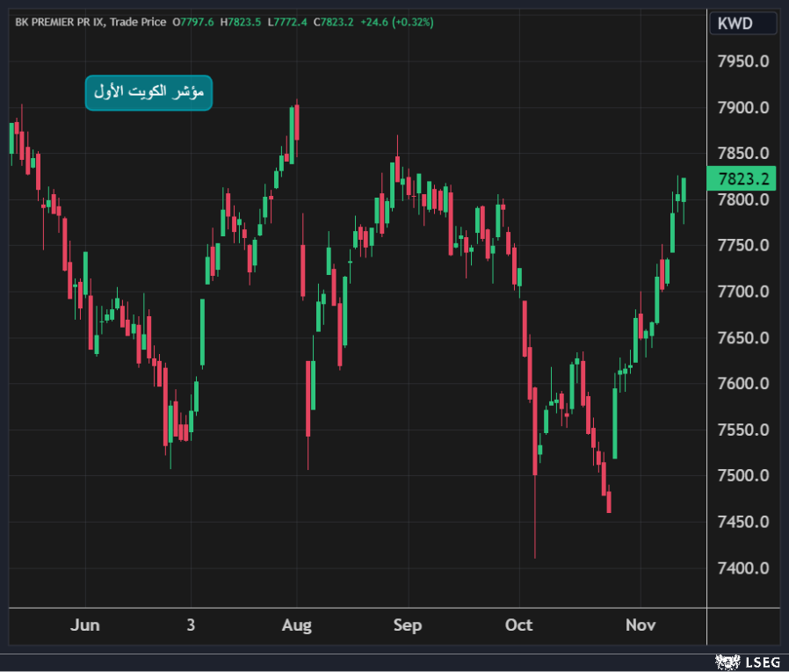
Task: Select the Nov label on time axis
Action: pos(641,625)
